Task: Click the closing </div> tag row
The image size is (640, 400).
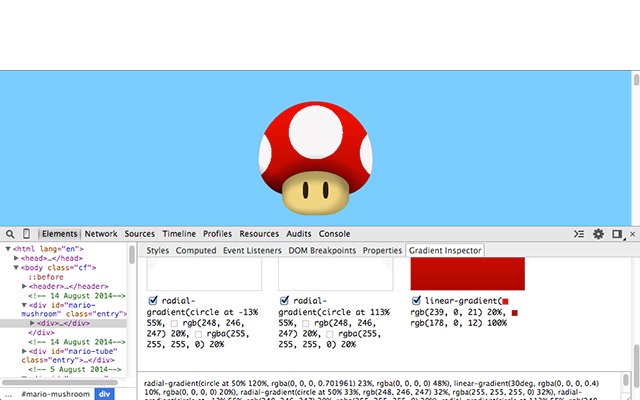Action: (x=41, y=332)
